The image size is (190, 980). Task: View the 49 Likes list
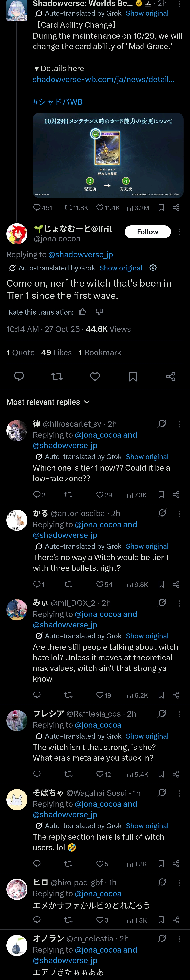(57, 353)
